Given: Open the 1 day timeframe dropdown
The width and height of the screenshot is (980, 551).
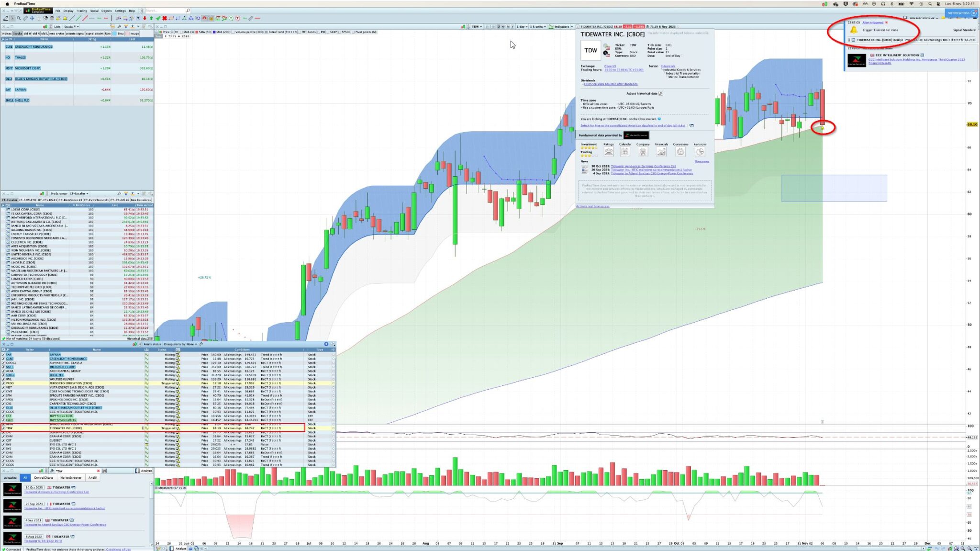Looking at the screenshot, I should pyautogui.click(x=522, y=27).
